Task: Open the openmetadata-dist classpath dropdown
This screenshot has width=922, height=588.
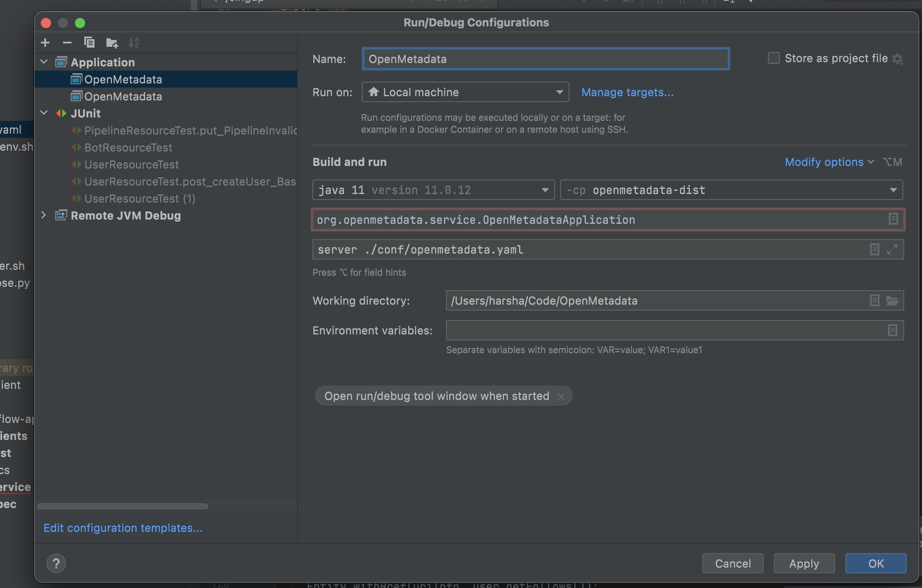Action: pos(893,190)
